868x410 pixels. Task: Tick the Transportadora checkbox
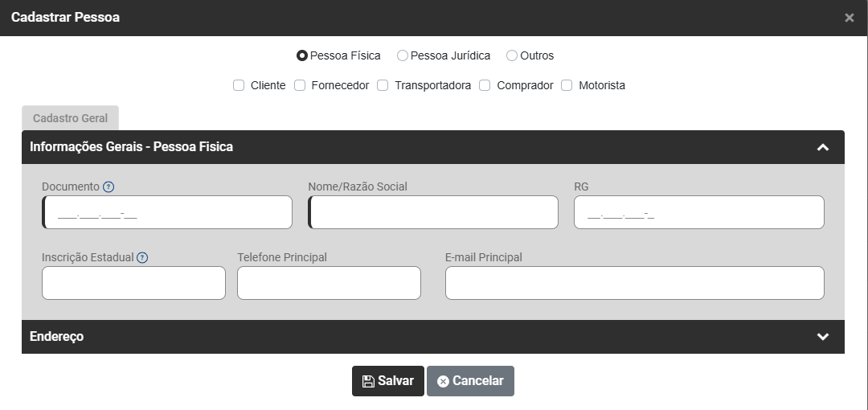383,85
